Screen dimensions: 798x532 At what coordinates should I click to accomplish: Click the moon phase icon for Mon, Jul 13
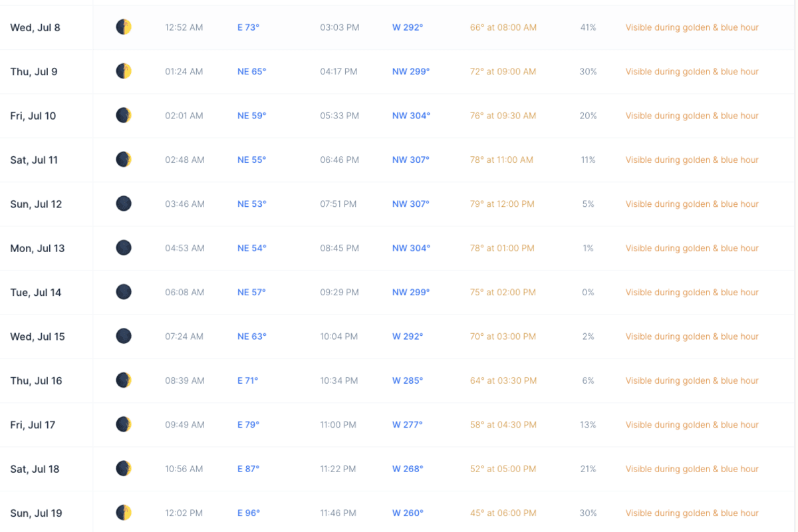(124, 248)
